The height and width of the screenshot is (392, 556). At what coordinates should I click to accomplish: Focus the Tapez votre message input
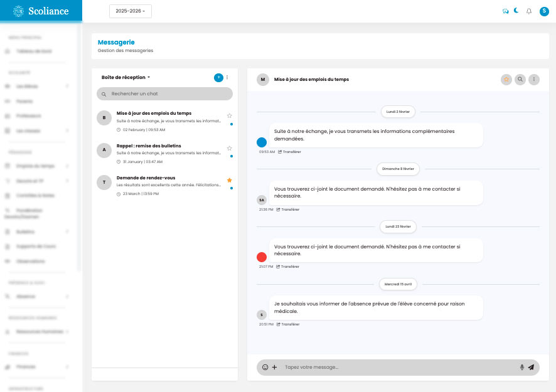coord(399,367)
